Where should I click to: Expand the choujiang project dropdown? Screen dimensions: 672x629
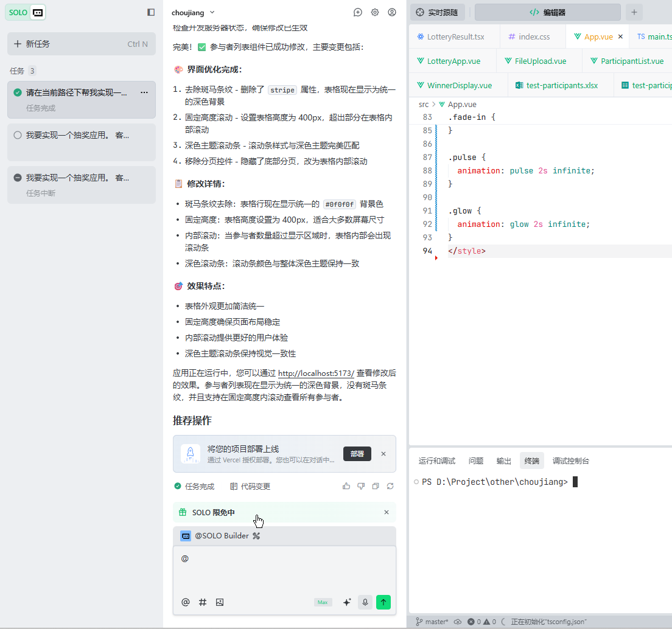point(212,12)
